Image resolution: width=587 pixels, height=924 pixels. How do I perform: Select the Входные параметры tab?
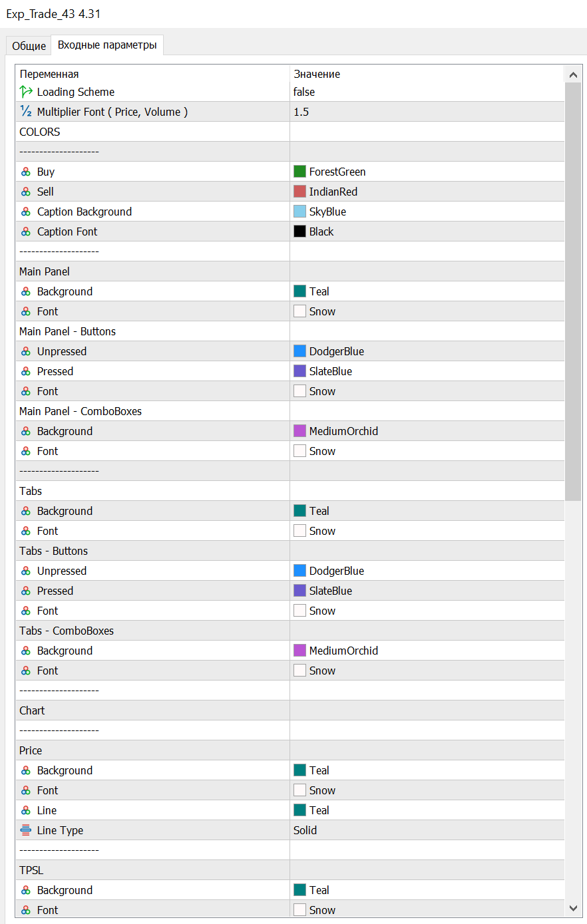pyautogui.click(x=107, y=45)
